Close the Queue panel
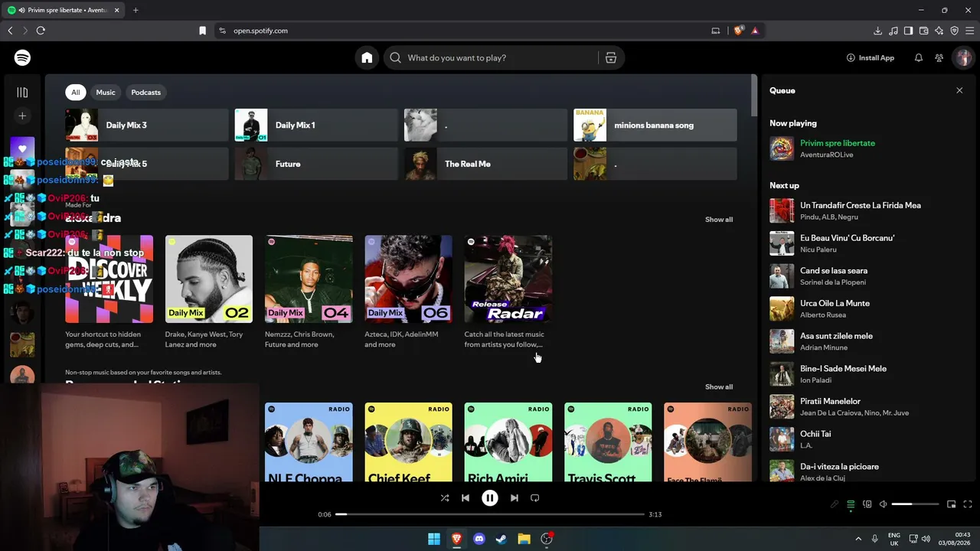Screen dimensions: 980x551 click(959, 90)
